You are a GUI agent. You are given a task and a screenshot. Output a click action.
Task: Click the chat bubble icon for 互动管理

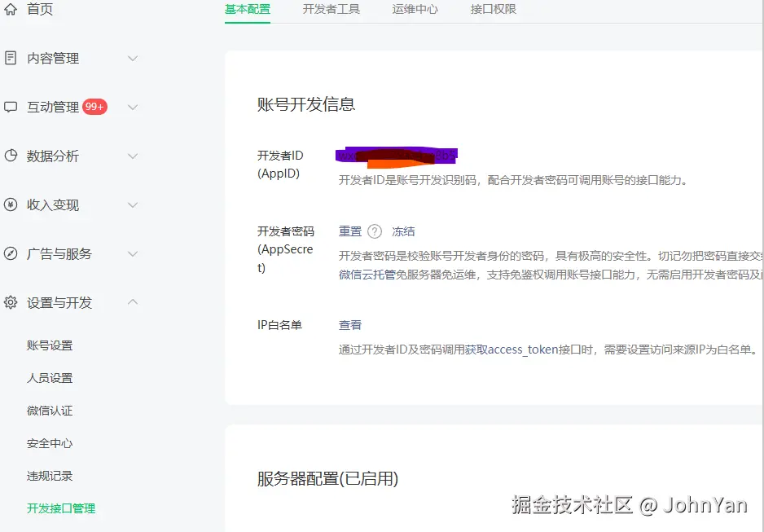pyautogui.click(x=11, y=107)
